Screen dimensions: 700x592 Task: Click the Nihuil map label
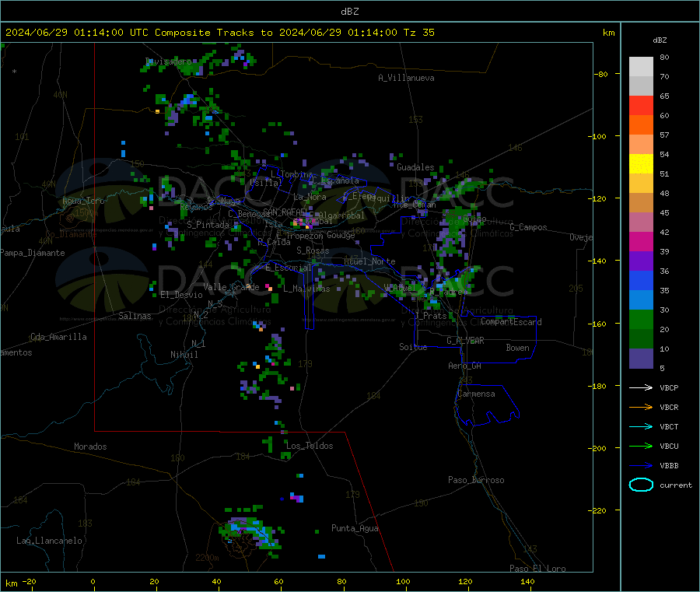click(184, 355)
